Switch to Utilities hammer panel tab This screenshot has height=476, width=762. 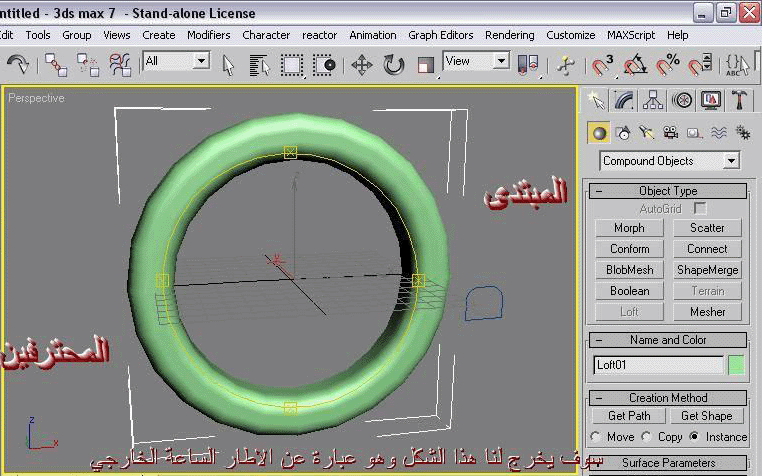[x=739, y=101]
